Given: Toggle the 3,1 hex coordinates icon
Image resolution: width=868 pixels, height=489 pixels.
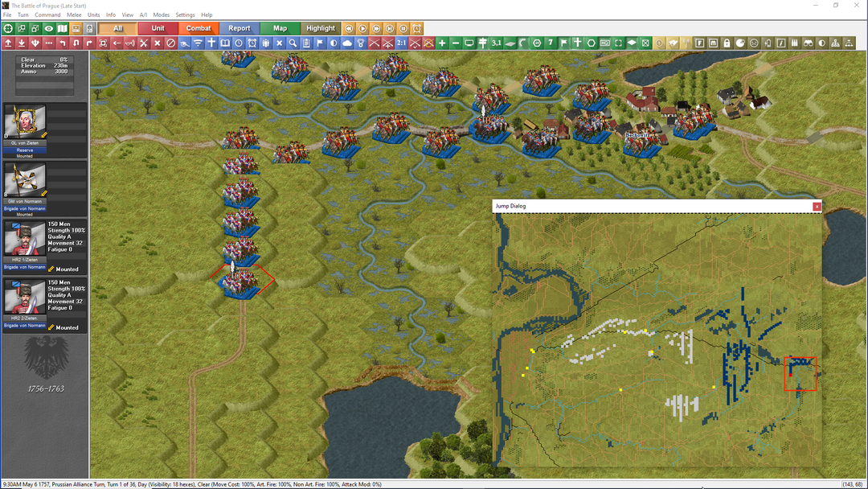Looking at the screenshot, I should pos(496,43).
